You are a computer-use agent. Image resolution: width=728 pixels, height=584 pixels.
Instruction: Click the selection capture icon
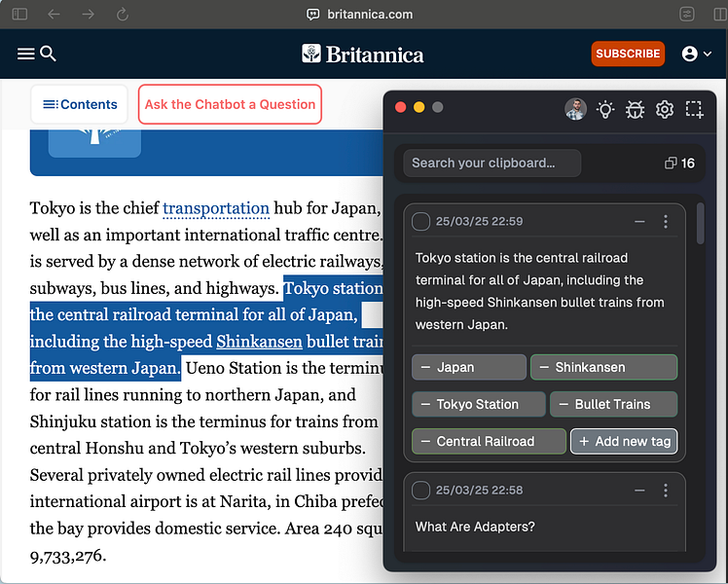(694, 109)
